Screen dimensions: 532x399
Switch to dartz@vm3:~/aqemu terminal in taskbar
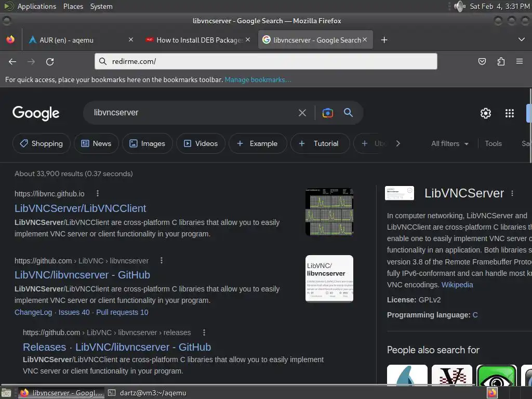pos(147,393)
